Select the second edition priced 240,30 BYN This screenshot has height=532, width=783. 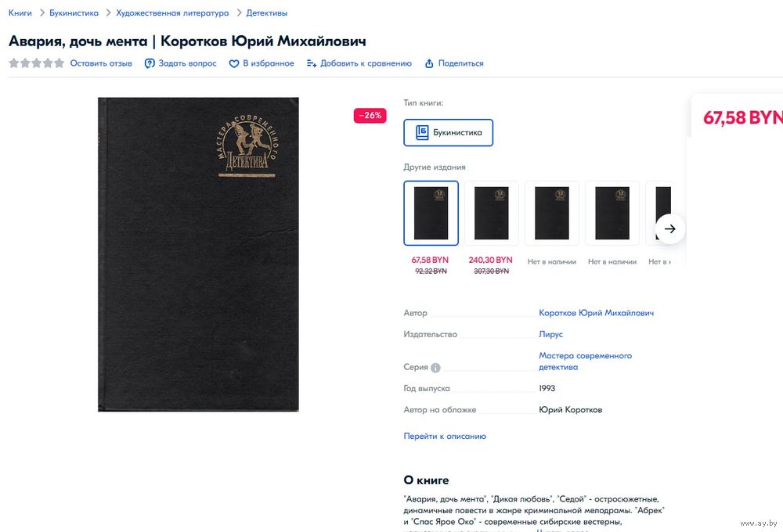point(492,213)
